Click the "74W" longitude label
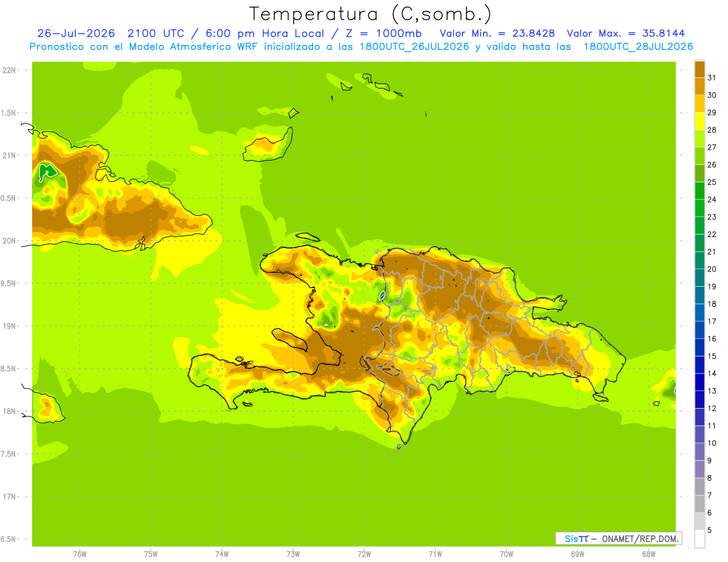The width and height of the screenshot is (728, 562). pos(222,554)
